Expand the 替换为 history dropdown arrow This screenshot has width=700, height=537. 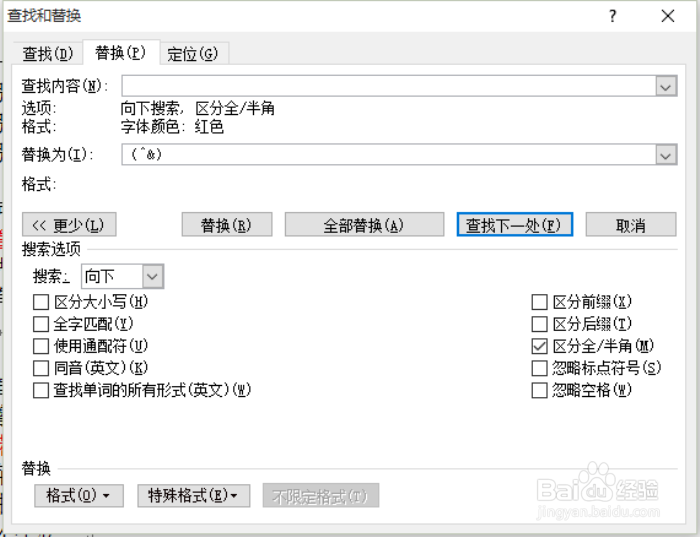tap(666, 155)
